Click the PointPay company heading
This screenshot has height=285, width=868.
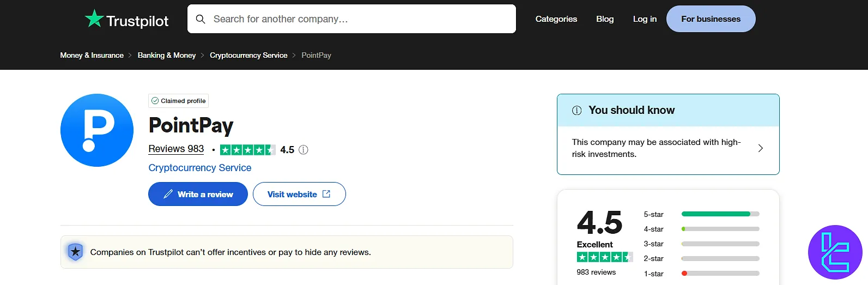(191, 125)
